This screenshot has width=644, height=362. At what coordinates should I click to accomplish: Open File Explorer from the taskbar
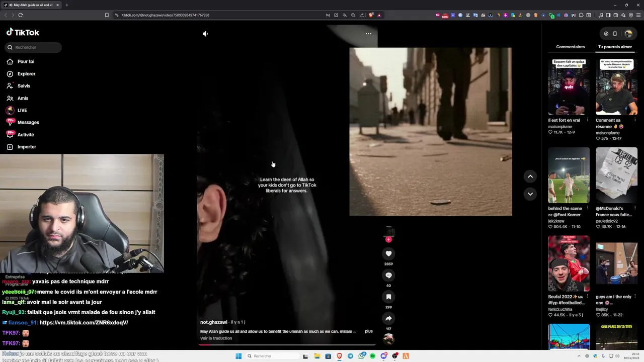[x=317, y=356]
